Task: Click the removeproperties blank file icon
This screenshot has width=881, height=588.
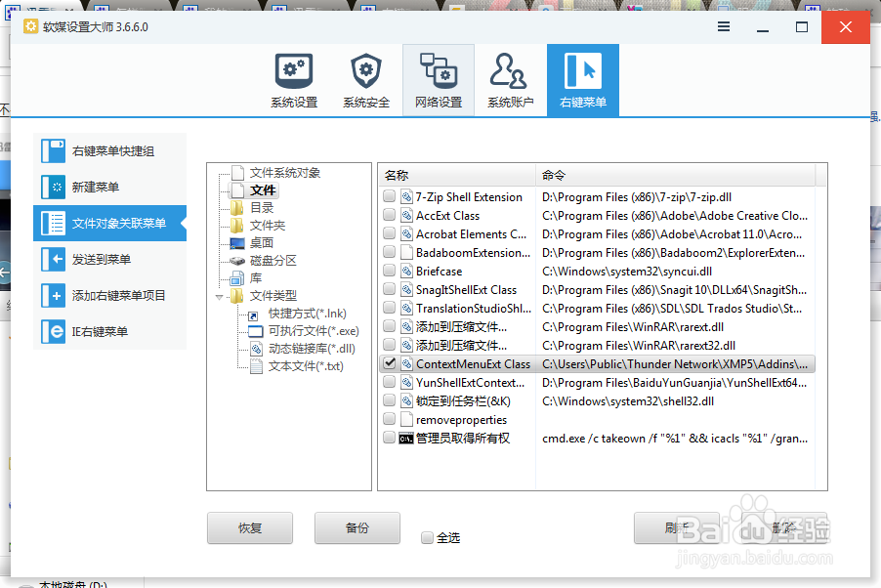Action: point(406,419)
